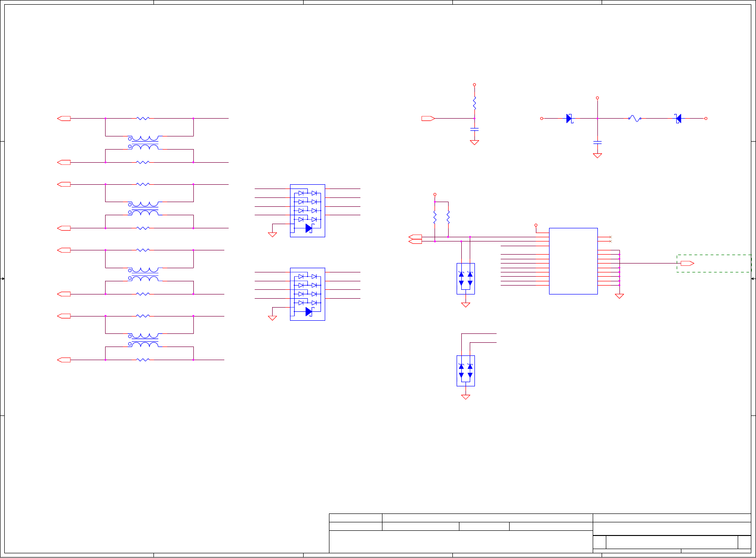The image size is (756, 558).
Task: Select the single pull-up resistor above the input port
Action: point(474,102)
